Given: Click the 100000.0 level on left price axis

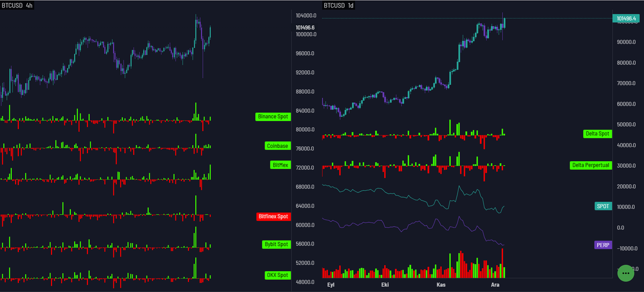Looking at the screenshot, I should pos(306,34).
